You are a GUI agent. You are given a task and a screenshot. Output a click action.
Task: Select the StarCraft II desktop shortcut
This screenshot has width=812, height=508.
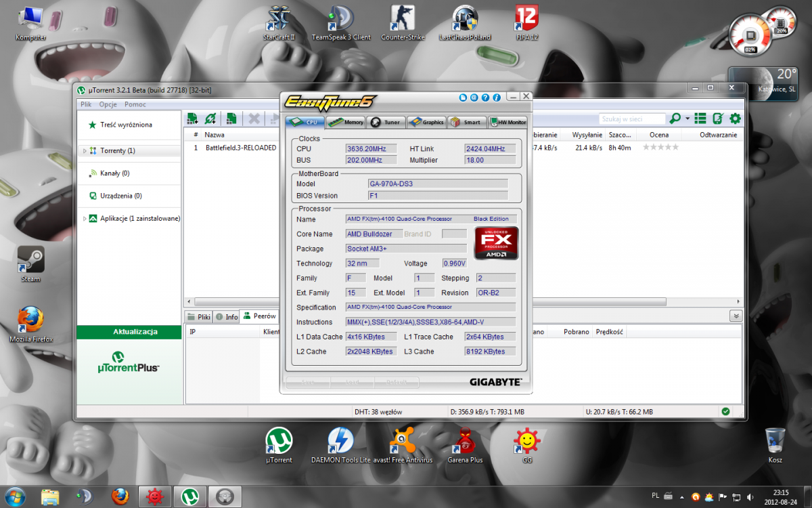tap(279, 23)
